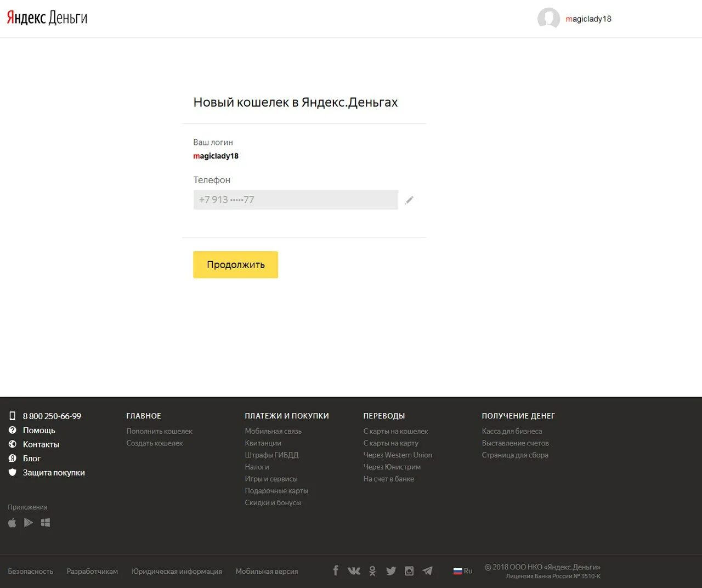Viewport: 702px width, 588px height.
Task: Open Игры и сервисы link
Action: [x=271, y=479]
